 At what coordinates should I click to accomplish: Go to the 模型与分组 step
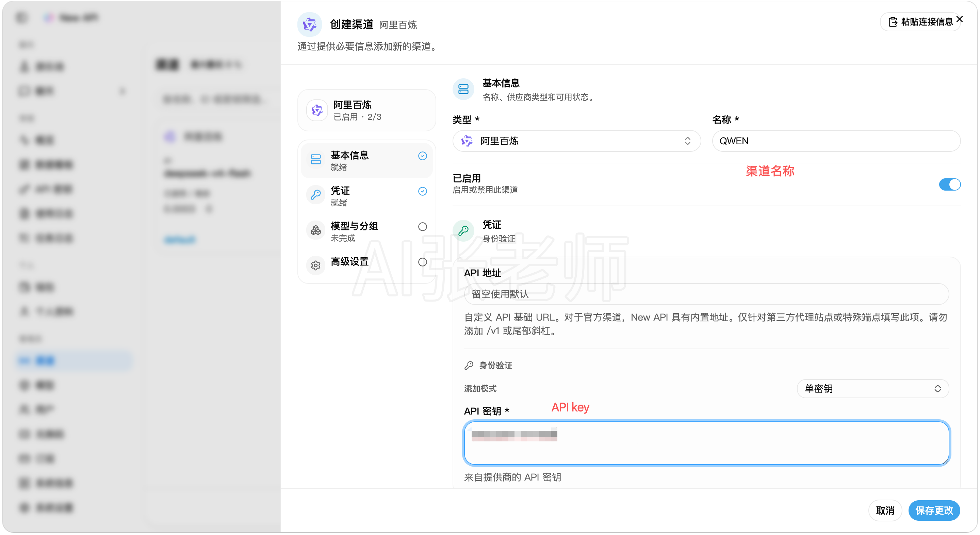(366, 231)
